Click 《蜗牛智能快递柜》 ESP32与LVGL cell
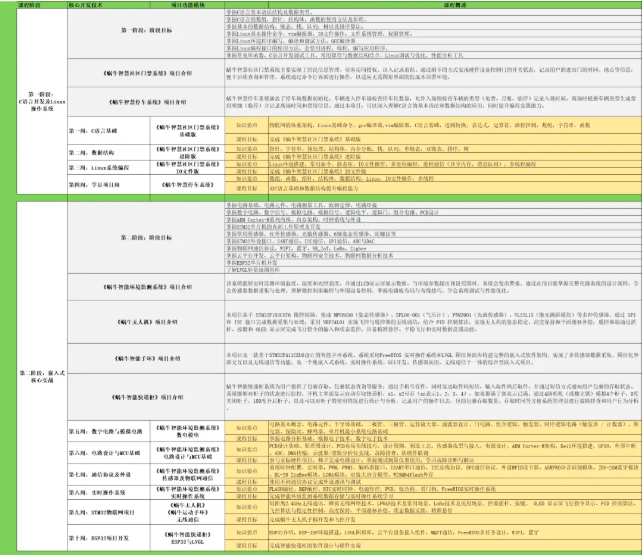The height and width of the screenshot is (555, 643). coord(187,538)
